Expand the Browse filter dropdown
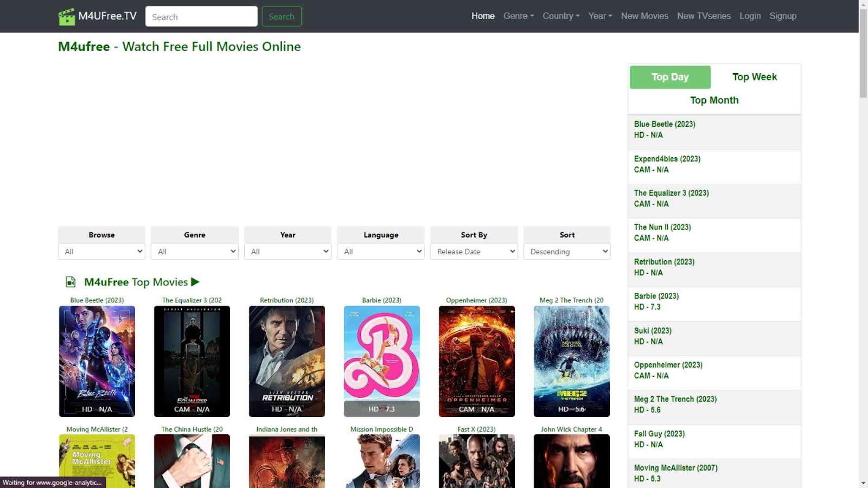 coord(101,252)
